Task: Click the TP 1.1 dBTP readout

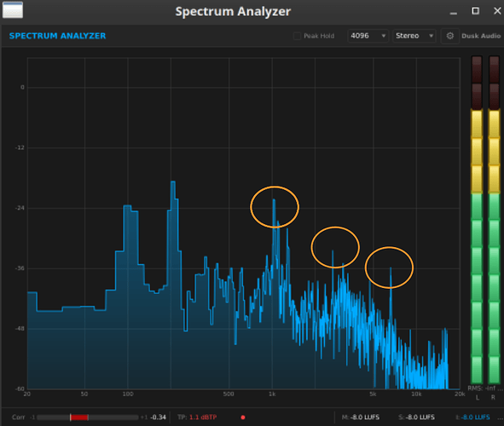Action: 197,417
